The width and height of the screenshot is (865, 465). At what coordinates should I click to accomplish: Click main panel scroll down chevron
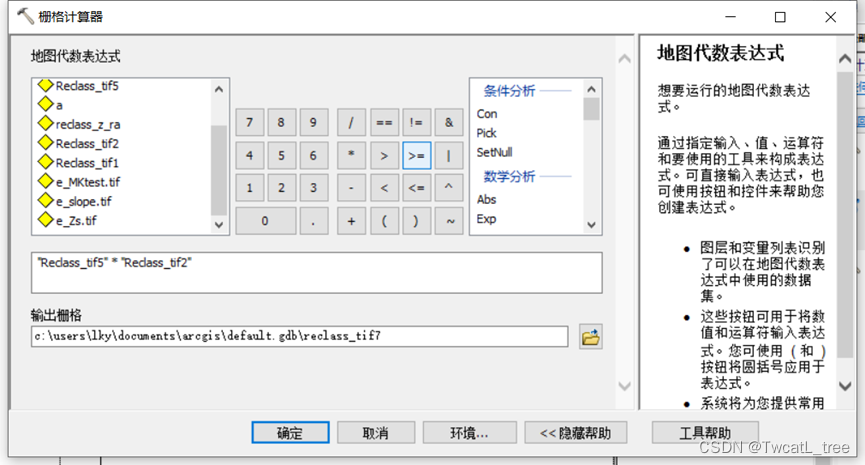click(x=624, y=386)
